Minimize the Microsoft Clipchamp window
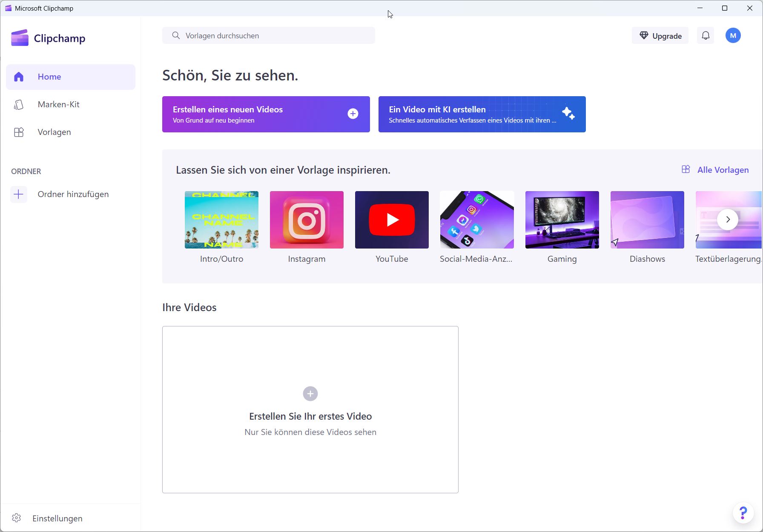Image resolution: width=763 pixels, height=532 pixels. 700,8
